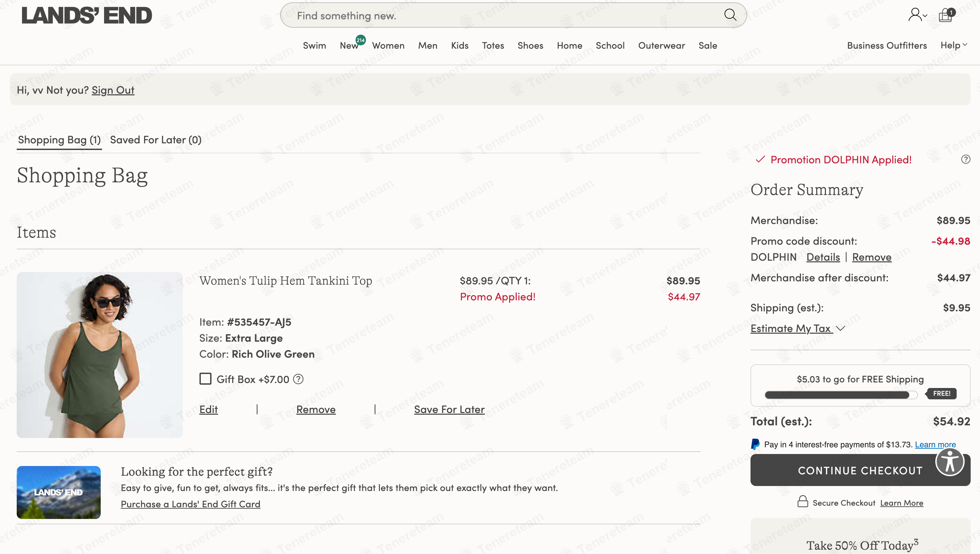Open Women's Tulip Hem Tankini Top title
Image resolution: width=980 pixels, height=554 pixels.
[286, 281]
